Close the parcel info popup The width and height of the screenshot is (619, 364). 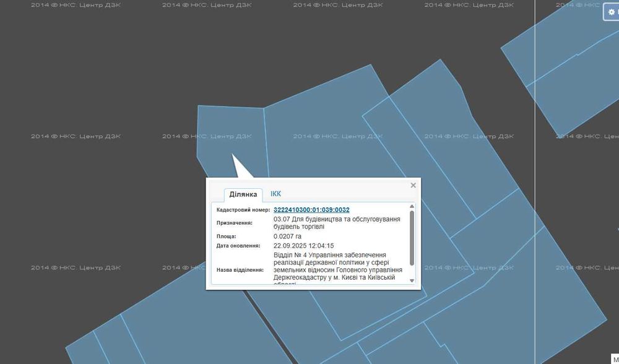pyautogui.click(x=413, y=185)
